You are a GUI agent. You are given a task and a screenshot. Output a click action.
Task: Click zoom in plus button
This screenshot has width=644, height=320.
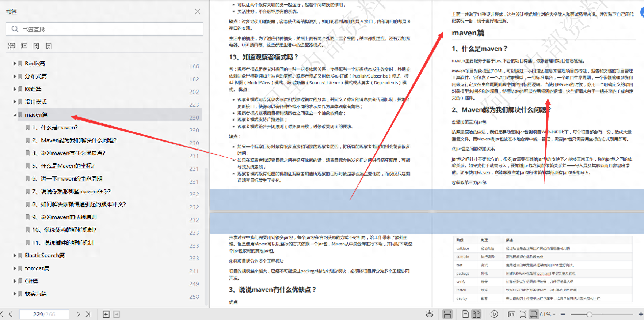641,314
